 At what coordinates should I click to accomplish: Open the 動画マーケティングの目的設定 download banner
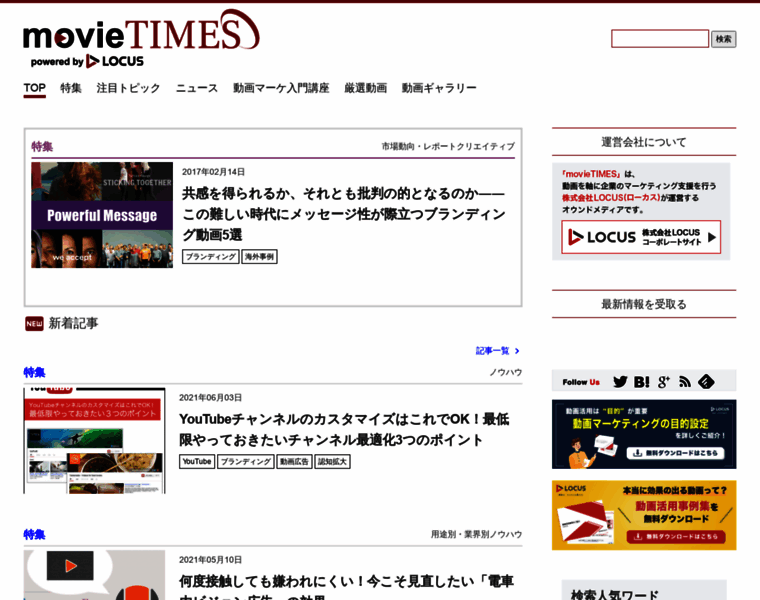click(x=644, y=434)
